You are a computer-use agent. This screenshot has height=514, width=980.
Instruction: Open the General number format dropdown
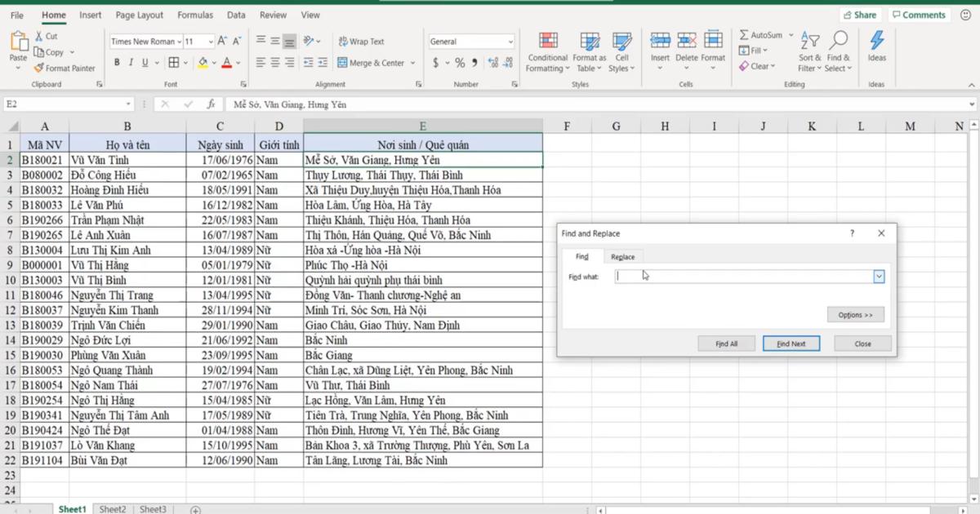tap(510, 42)
